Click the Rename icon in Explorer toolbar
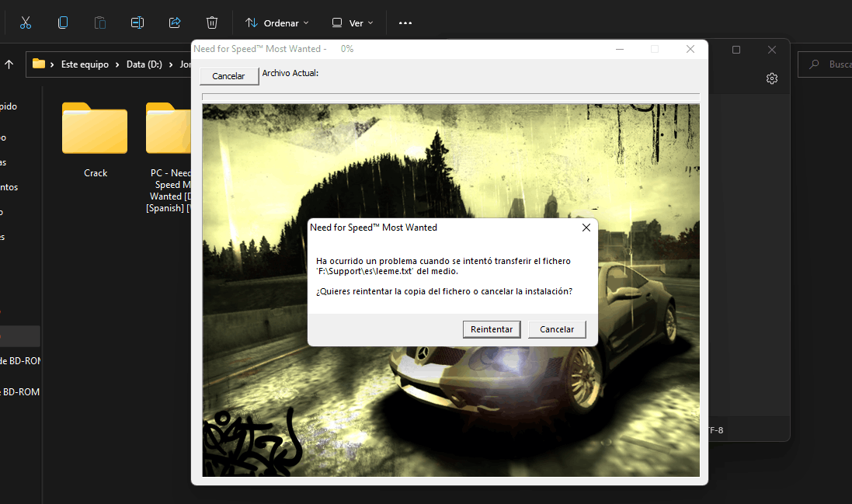Viewport: 852px width, 504px height. 137,23
